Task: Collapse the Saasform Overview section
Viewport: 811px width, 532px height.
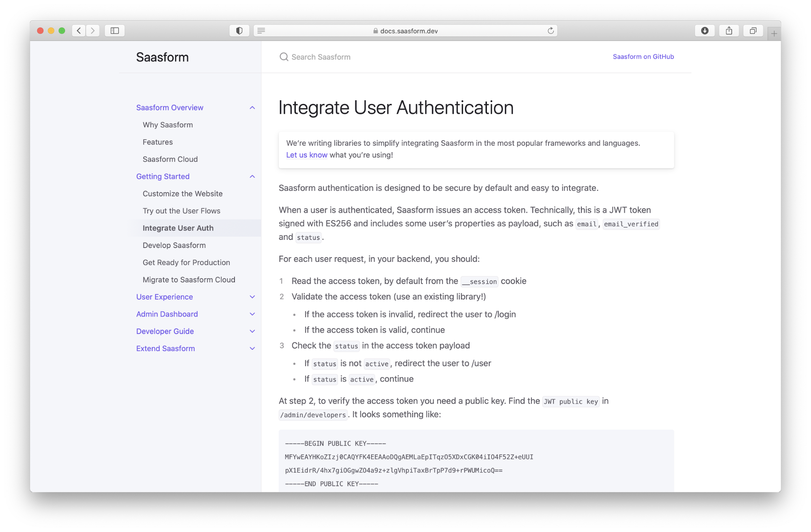Action: click(252, 108)
